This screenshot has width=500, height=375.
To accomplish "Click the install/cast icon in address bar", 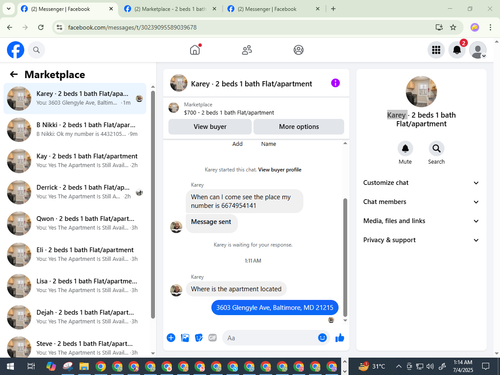I will click(x=439, y=27).
